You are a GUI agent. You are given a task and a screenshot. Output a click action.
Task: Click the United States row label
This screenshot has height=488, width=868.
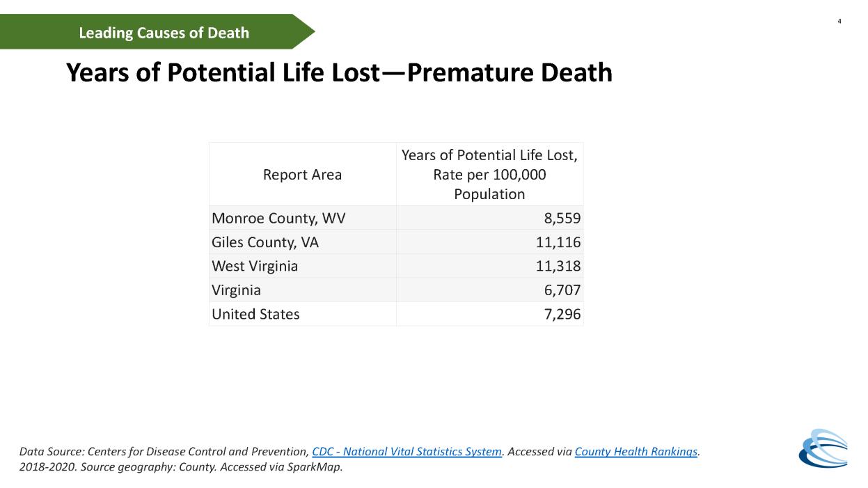[255, 314]
